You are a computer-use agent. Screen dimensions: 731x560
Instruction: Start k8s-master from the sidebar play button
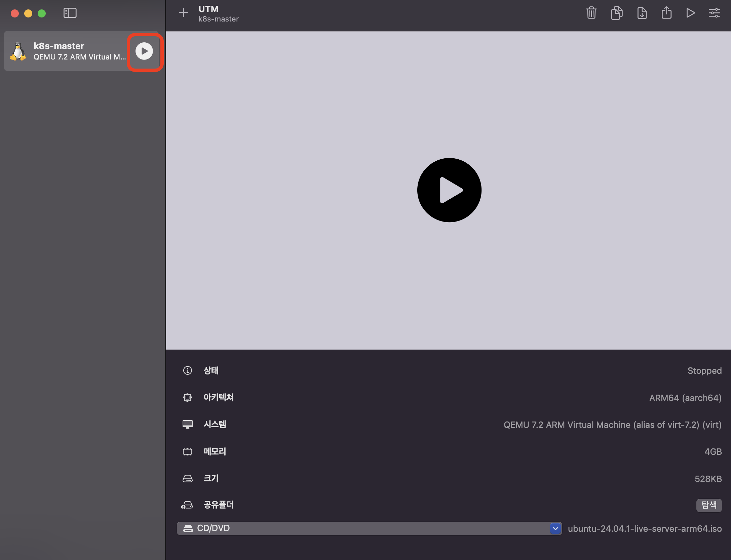pyautogui.click(x=144, y=51)
